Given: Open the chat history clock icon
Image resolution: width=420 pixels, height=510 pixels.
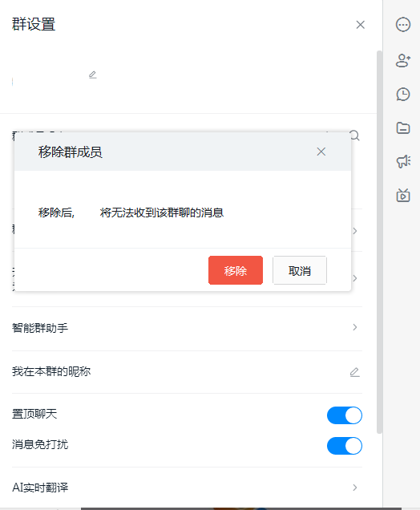Looking at the screenshot, I should click(x=403, y=95).
